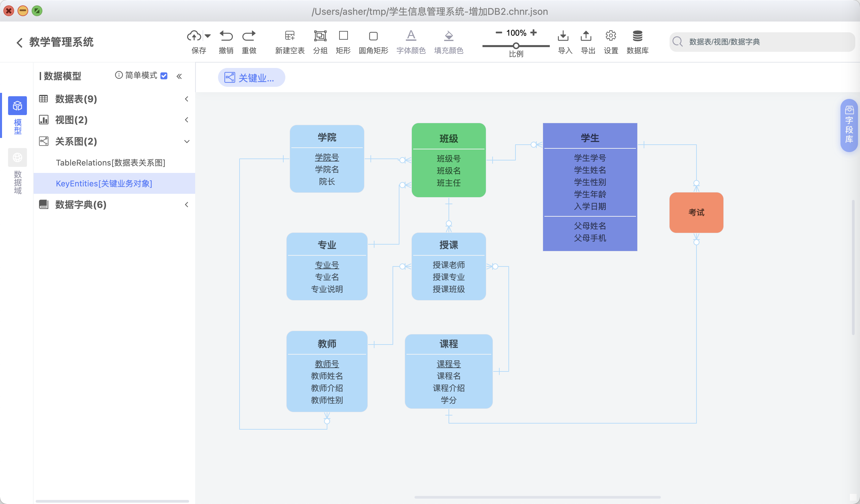Toggle the Simple Mode (简单模式) checkbox
The height and width of the screenshot is (504, 860).
click(164, 75)
